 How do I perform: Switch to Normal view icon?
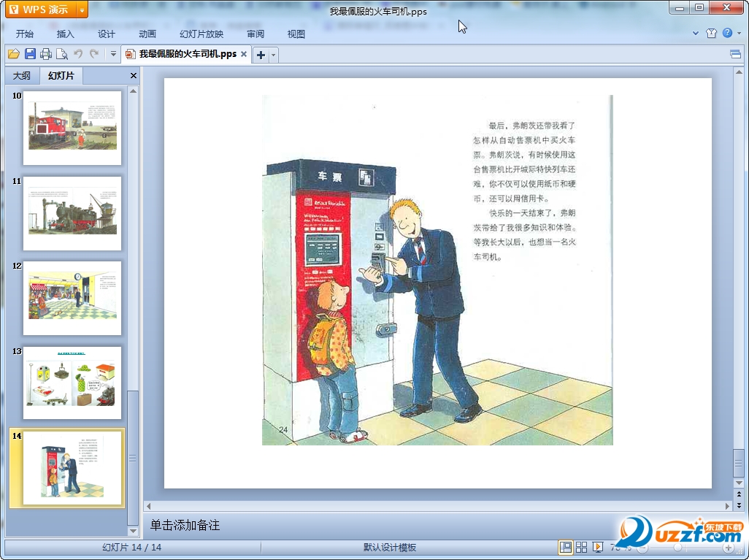pyautogui.click(x=566, y=547)
